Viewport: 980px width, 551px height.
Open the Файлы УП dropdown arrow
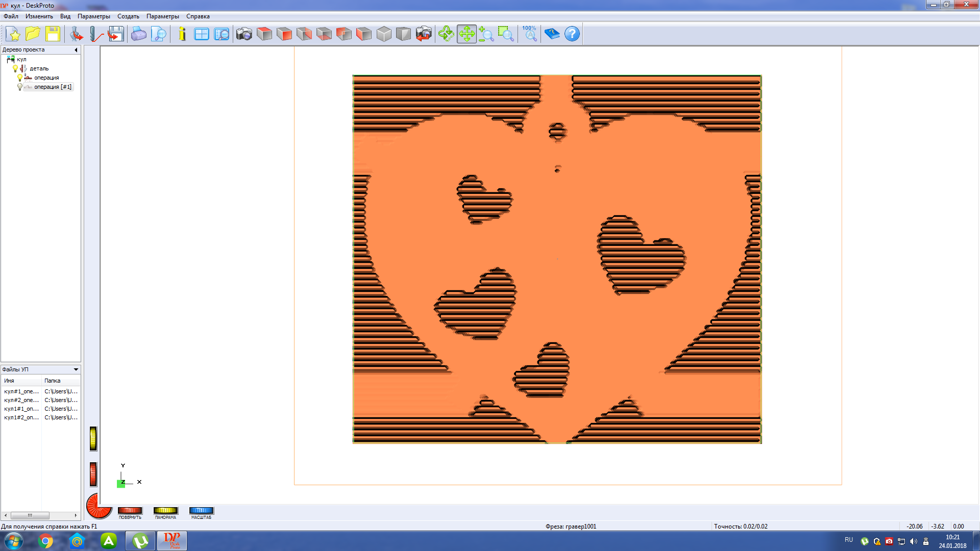point(76,369)
